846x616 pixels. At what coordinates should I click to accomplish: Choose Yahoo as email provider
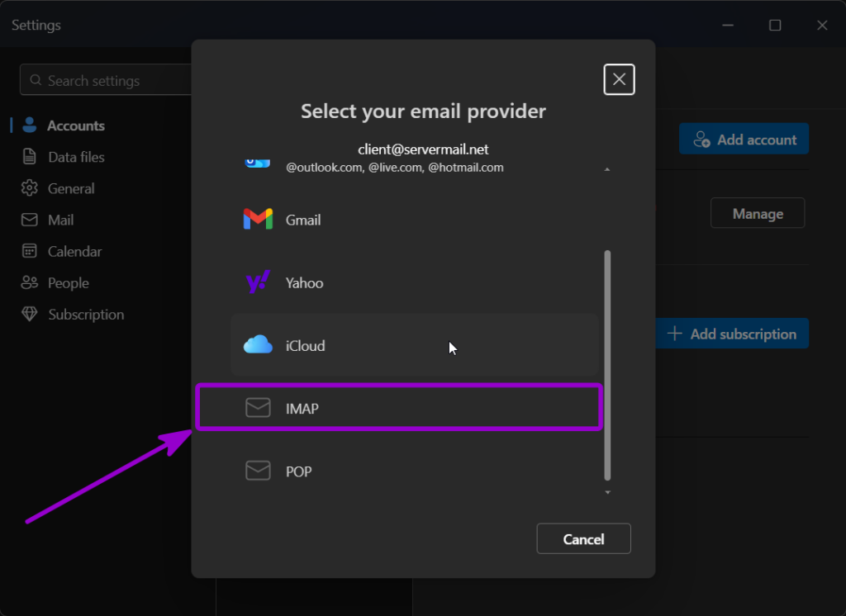[x=415, y=282]
